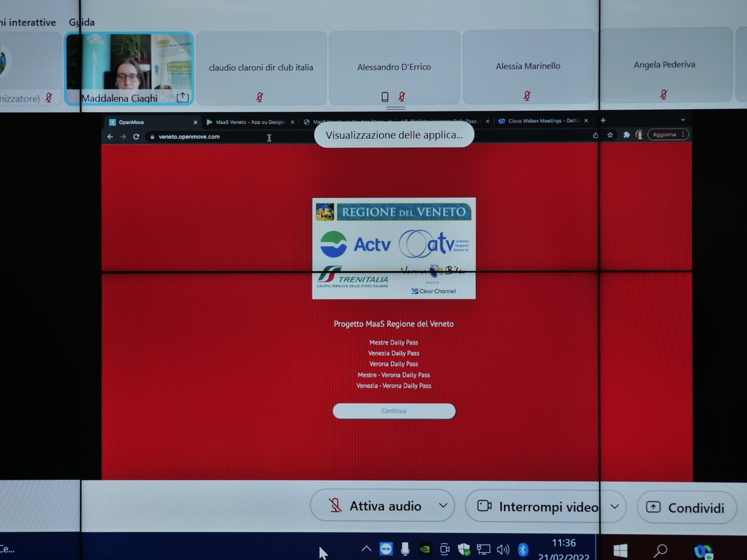Click the Condividi share button
This screenshot has height=560, width=747.
(x=687, y=508)
